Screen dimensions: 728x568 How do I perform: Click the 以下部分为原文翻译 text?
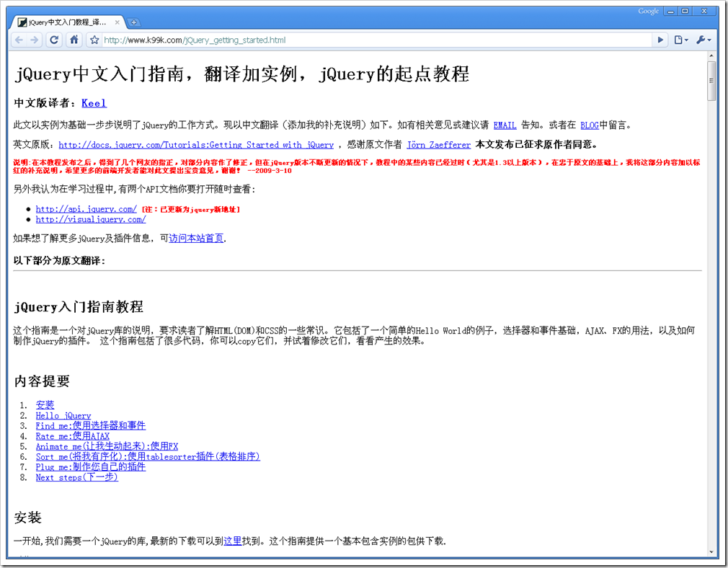[59, 260]
